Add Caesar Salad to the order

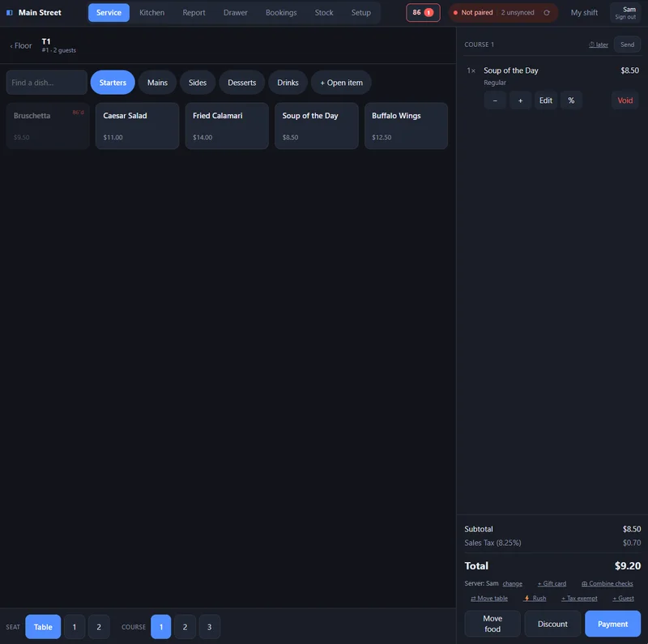pos(137,126)
